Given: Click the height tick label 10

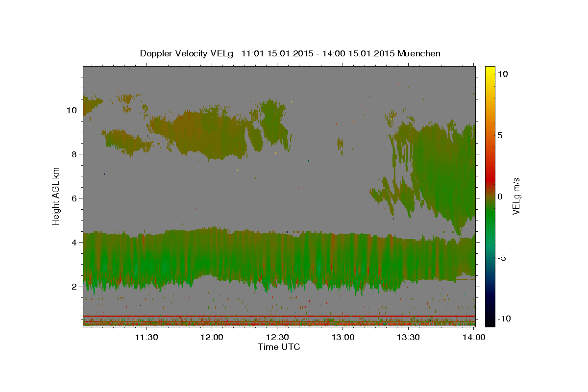Looking at the screenshot, I should click(72, 110).
